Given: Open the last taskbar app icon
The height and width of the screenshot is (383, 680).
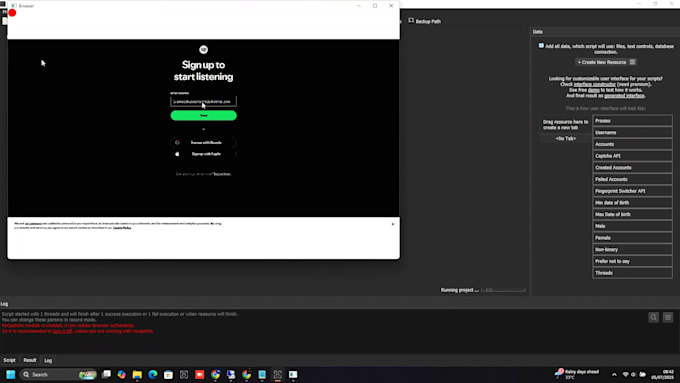Looking at the screenshot, I should click(x=293, y=374).
